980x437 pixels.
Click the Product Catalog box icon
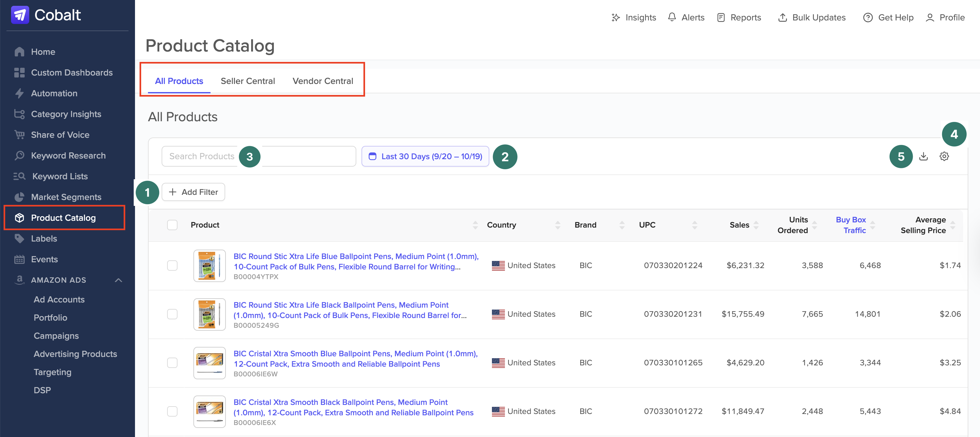(19, 218)
